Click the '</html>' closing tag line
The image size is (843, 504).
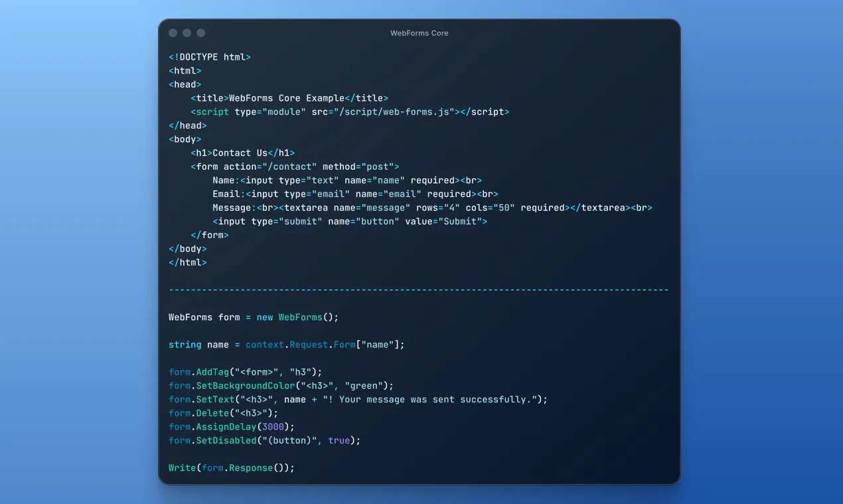tap(188, 263)
